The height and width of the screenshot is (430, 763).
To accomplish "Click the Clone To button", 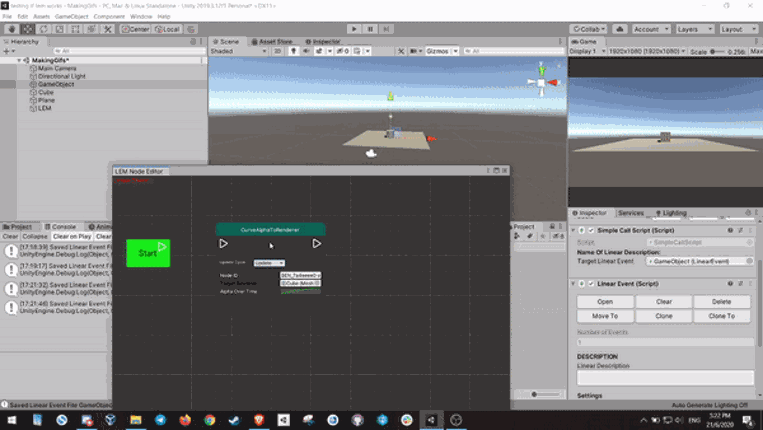I will pos(722,316).
